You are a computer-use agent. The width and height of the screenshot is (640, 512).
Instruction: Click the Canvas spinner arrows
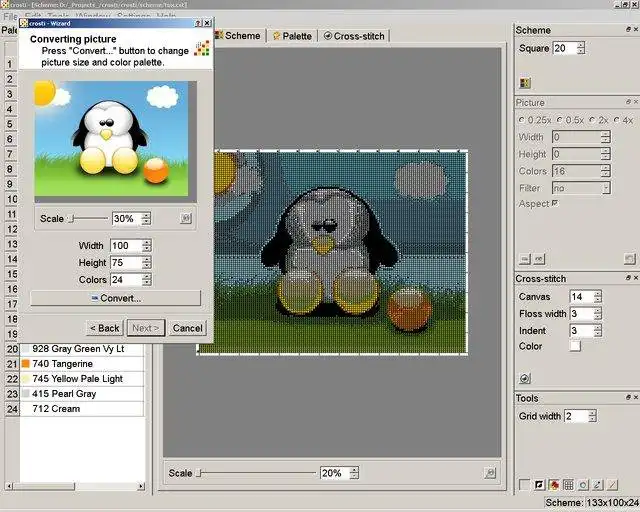[x=598, y=296]
